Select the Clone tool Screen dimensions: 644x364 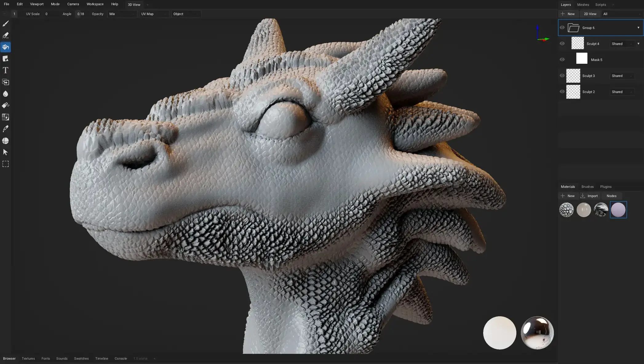[x=6, y=82]
